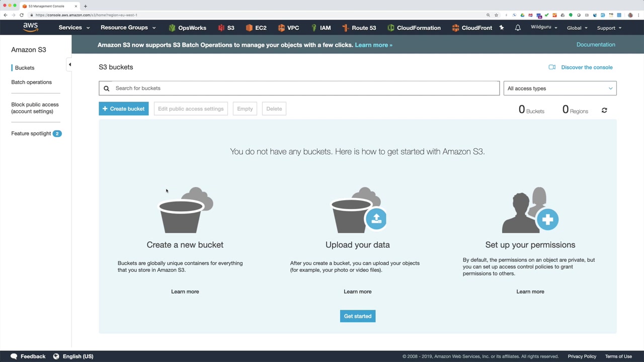
Task: Open the Documentation link
Action: [596, 45]
